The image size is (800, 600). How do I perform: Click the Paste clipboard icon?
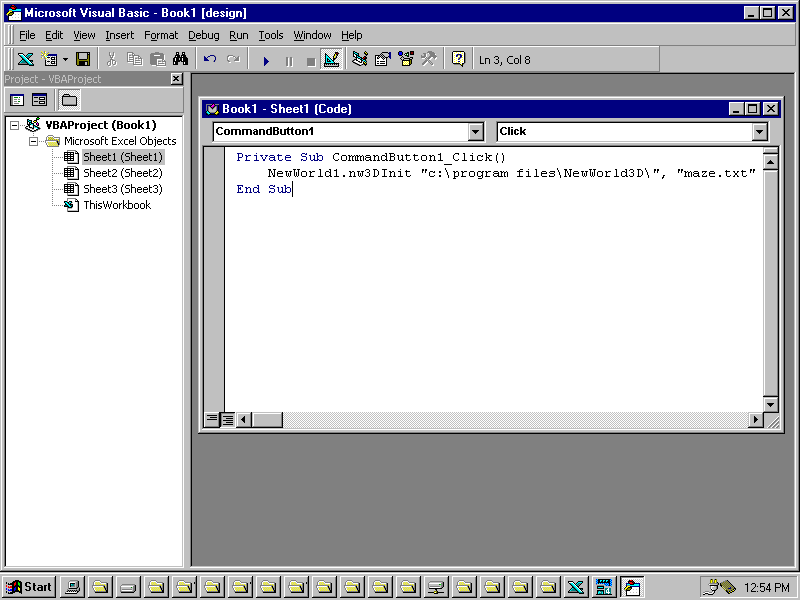[x=158, y=60]
